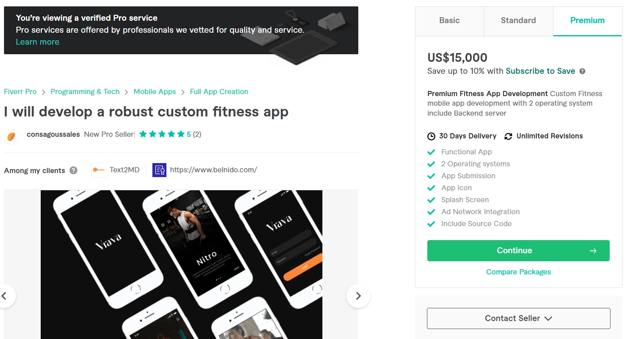Click the Among my clients help icon
Image resolution: width=644 pixels, height=339 pixels.
click(73, 170)
